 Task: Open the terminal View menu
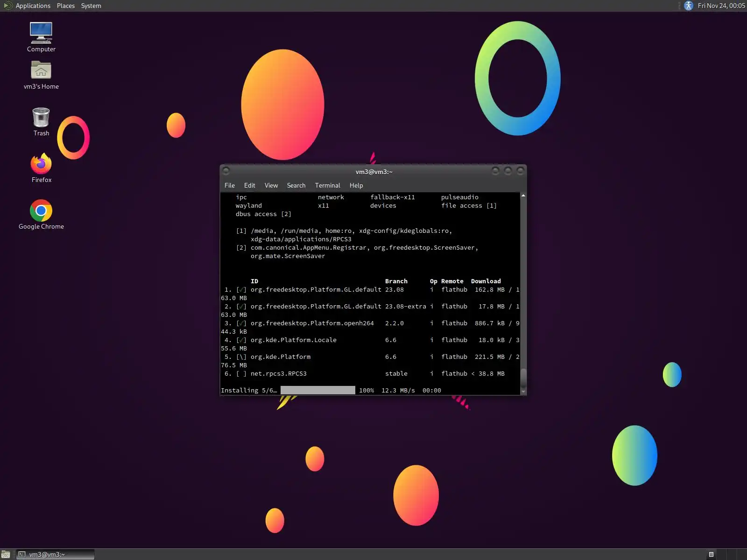click(271, 185)
